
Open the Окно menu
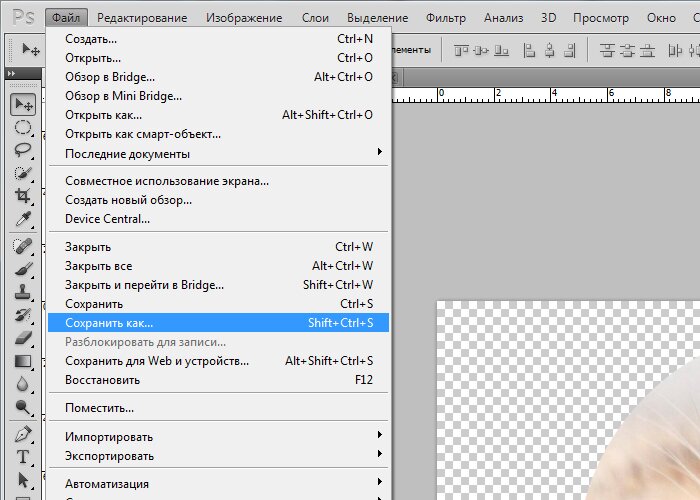point(661,18)
